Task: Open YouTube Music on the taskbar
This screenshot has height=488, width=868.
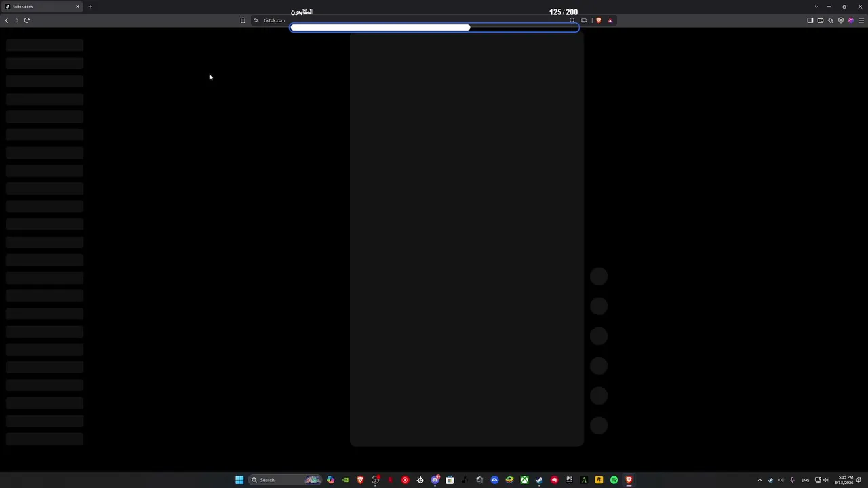Action: click(405, 480)
